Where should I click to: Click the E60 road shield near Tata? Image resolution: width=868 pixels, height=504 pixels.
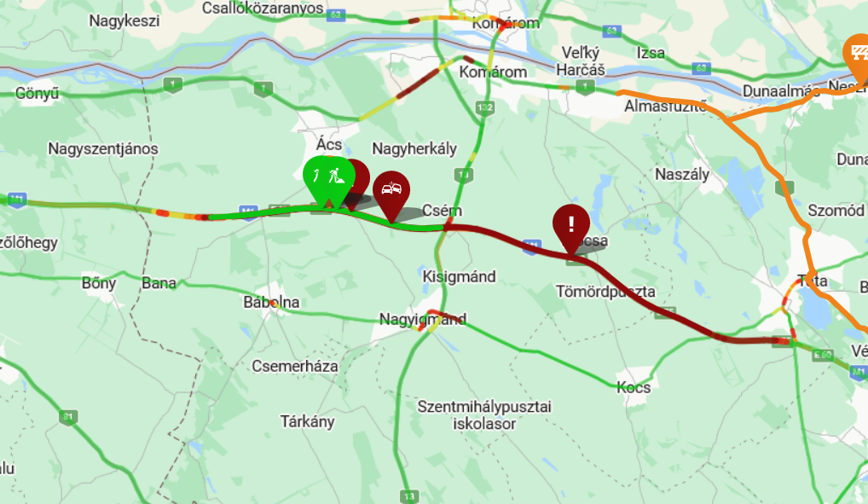(823, 355)
